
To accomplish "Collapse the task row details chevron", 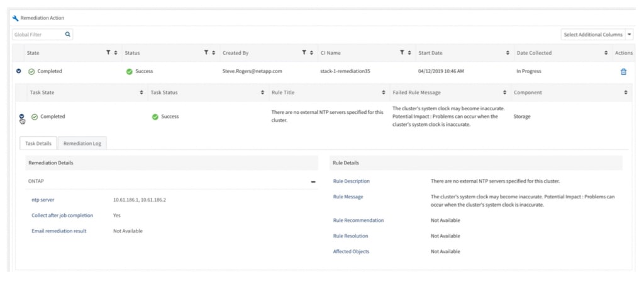I will [x=22, y=117].
